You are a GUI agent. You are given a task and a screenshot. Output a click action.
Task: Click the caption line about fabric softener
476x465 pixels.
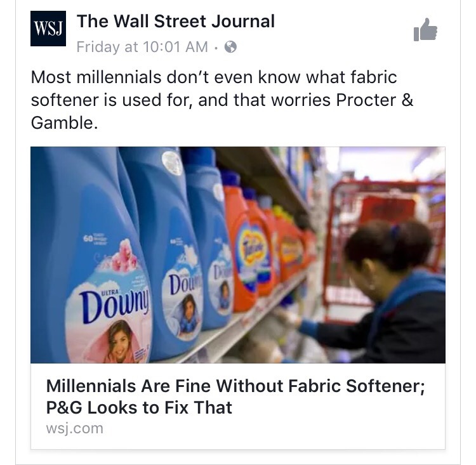click(222, 100)
